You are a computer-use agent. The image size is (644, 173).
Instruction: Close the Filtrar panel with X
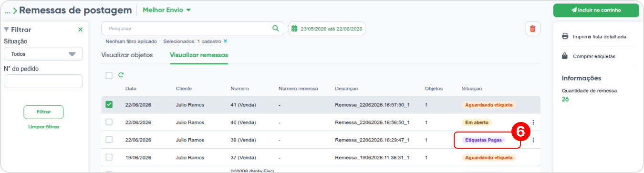click(80, 30)
